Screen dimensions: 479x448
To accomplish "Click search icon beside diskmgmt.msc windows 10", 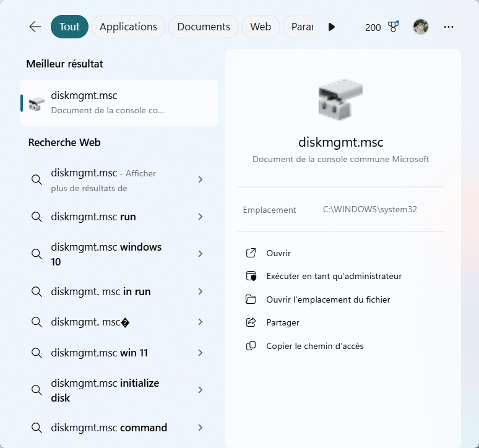I will pos(37,254).
